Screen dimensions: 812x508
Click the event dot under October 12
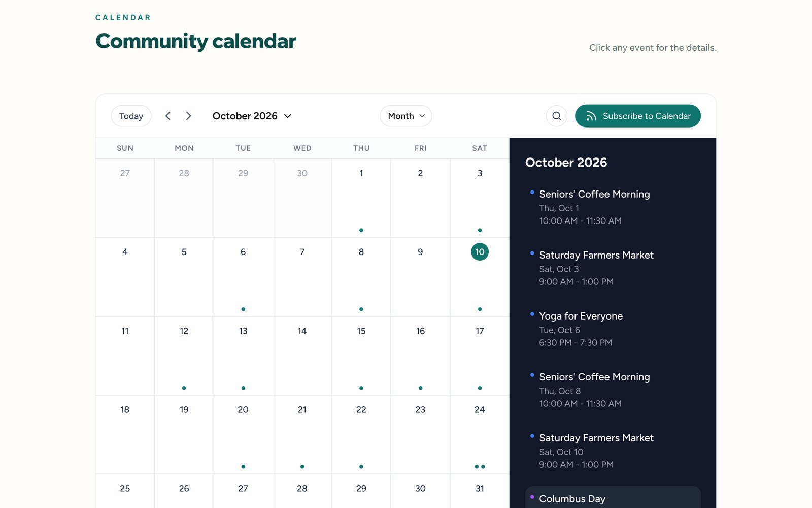(184, 388)
